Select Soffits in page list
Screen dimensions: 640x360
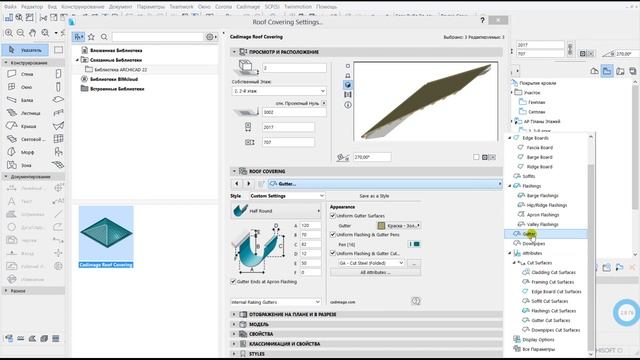[x=529, y=176]
